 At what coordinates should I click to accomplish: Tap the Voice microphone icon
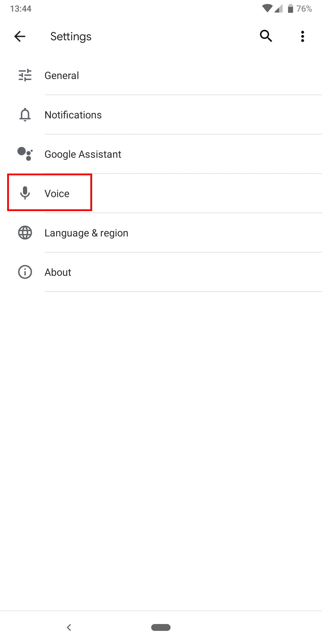[25, 193]
